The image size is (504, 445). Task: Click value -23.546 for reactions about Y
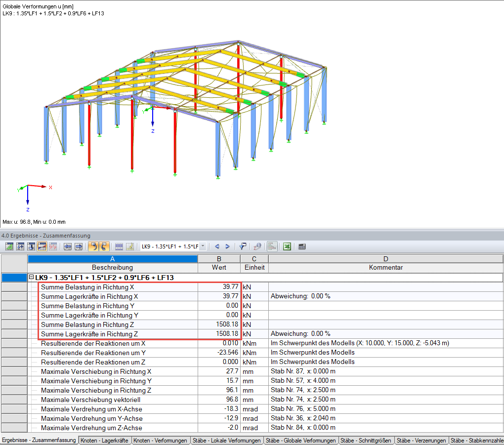[228, 353]
